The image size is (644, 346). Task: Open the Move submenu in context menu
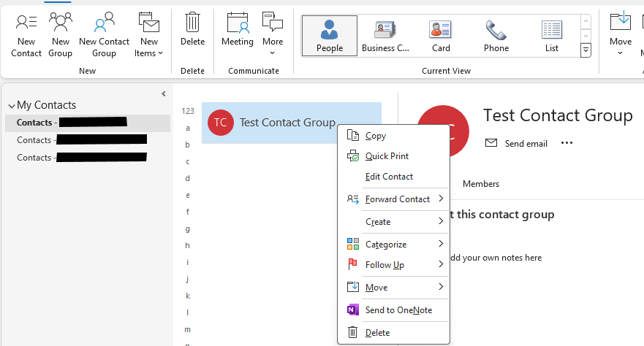point(393,288)
